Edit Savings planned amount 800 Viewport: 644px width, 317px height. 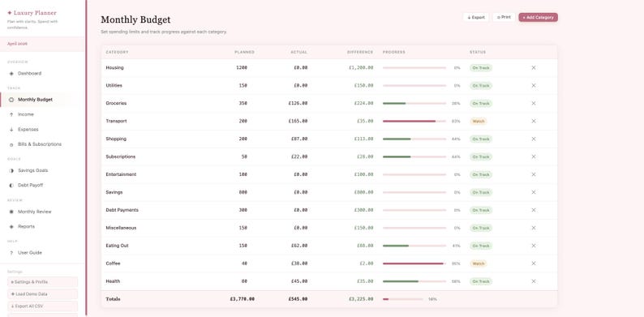tap(243, 192)
